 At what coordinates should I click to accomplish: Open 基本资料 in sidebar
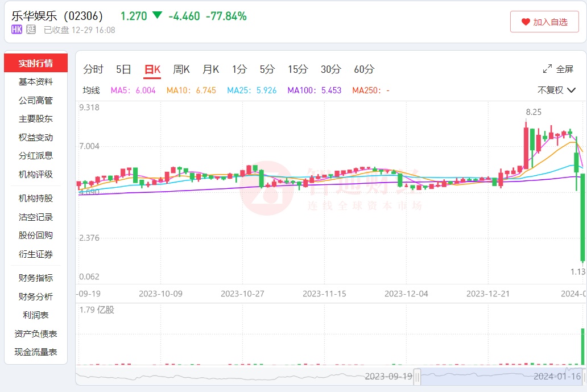click(x=36, y=81)
